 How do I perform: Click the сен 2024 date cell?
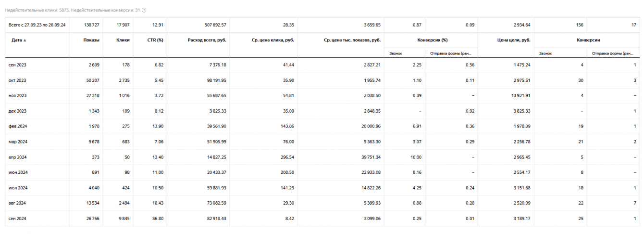pos(17,219)
